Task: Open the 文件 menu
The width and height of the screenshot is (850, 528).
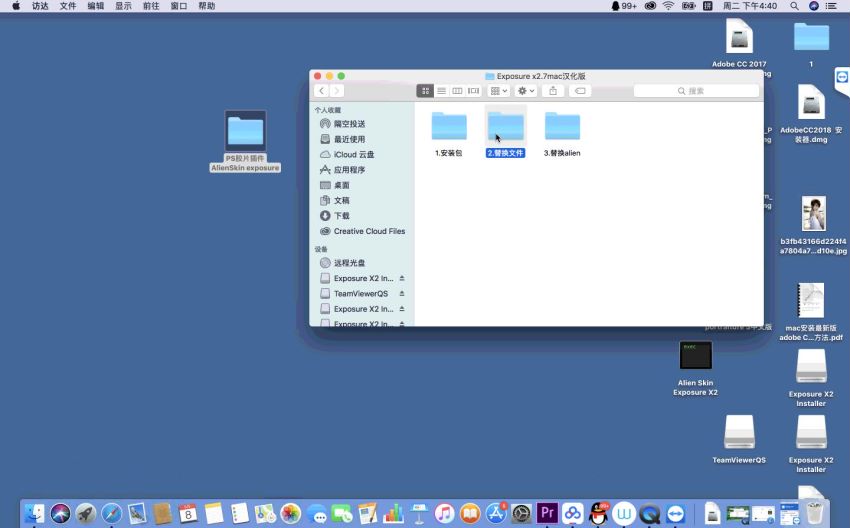Action: (68, 6)
